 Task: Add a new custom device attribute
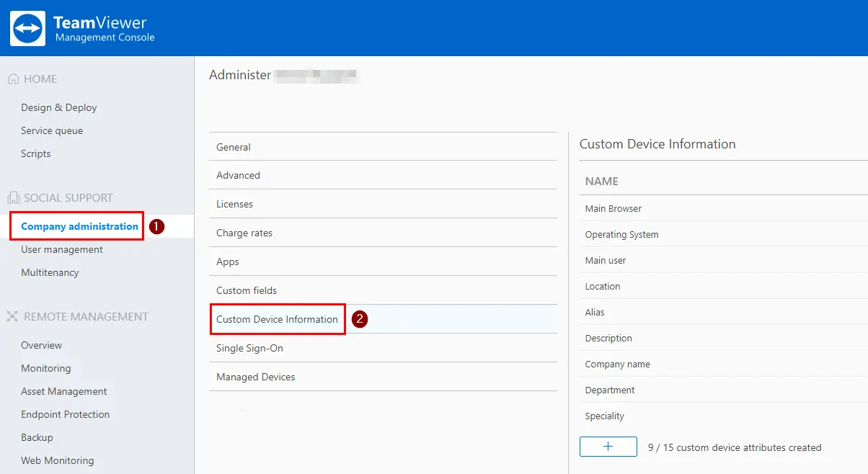[x=608, y=447]
